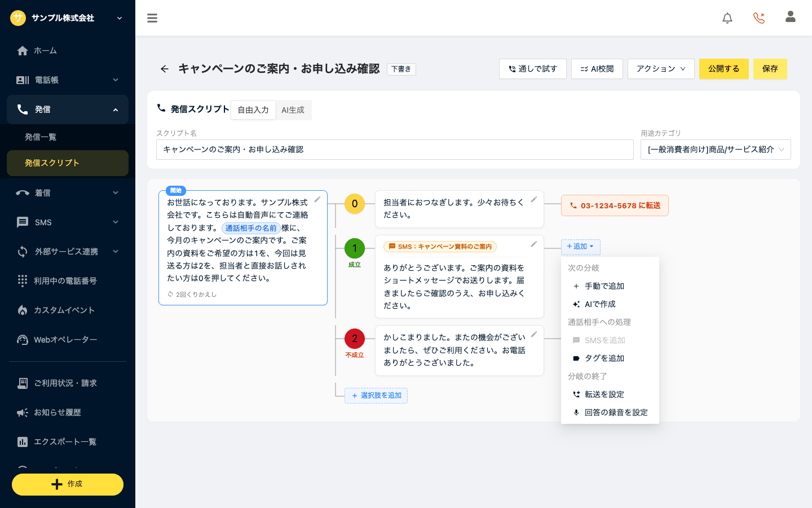Click the yellow 0 key circle
The image size is (812, 508).
tap(355, 204)
